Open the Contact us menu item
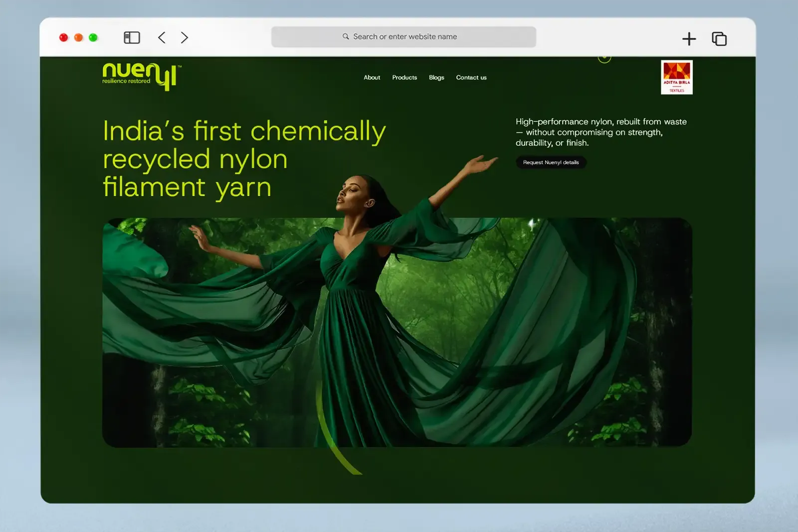 [x=471, y=77]
